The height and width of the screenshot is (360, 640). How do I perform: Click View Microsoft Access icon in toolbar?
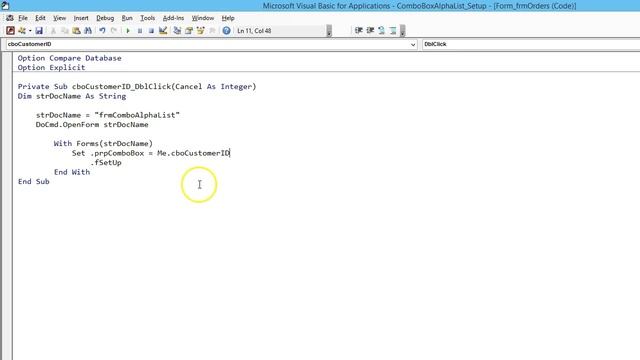pyautogui.click(x=11, y=31)
